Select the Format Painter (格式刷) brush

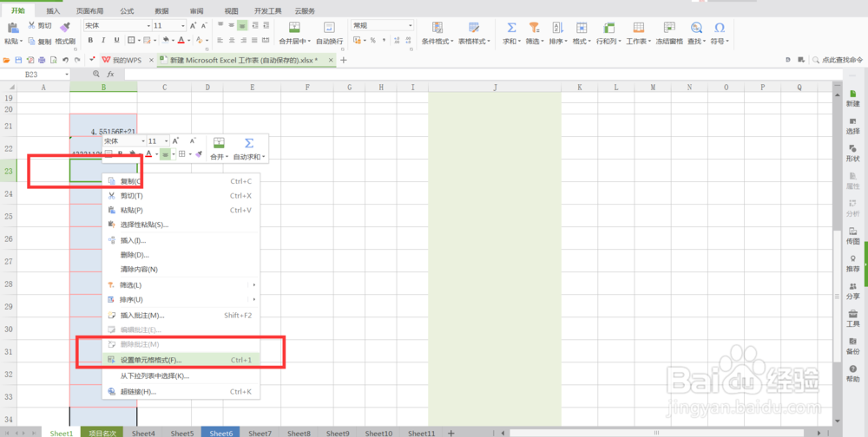point(65,32)
